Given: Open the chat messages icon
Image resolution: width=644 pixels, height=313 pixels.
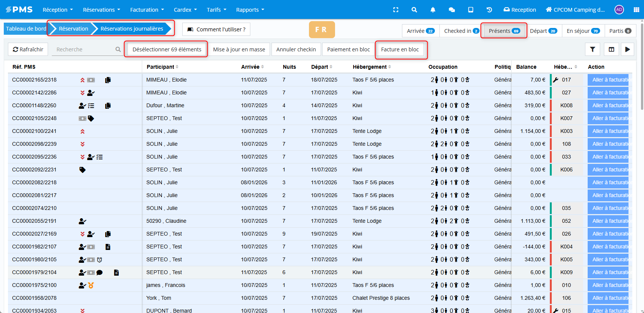Looking at the screenshot, I should point(452,10).
